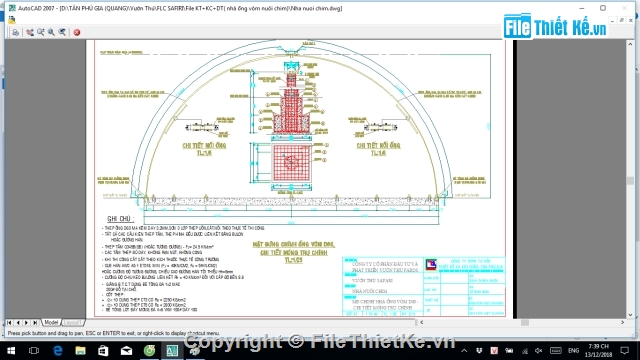Click the Zoom Original tool

click(x=62, y=32)
